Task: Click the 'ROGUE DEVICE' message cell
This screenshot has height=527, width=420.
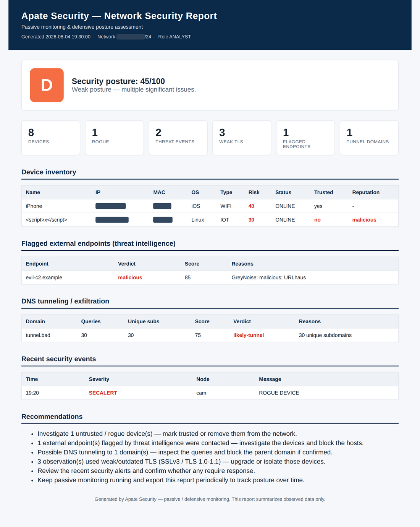Action: coord(279,393)
